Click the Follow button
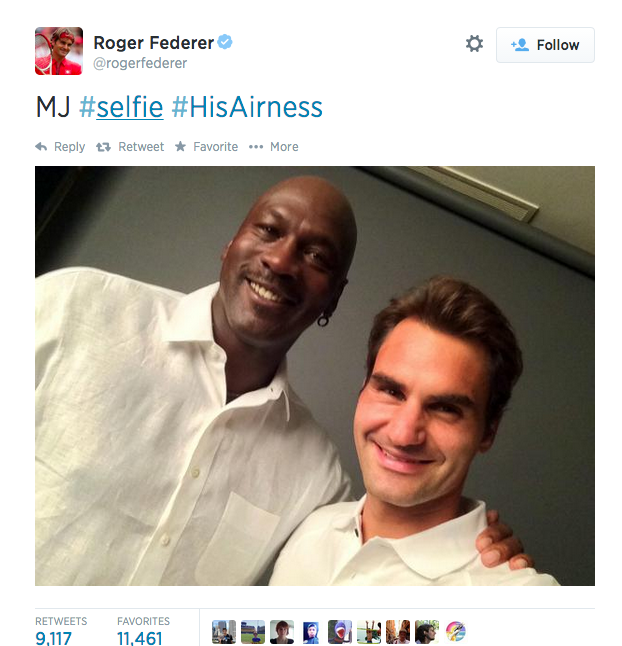 coord(545,45)
